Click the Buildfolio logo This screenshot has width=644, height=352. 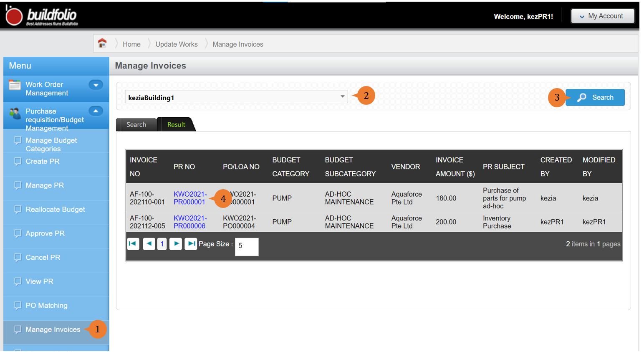[x=41, y=16]
